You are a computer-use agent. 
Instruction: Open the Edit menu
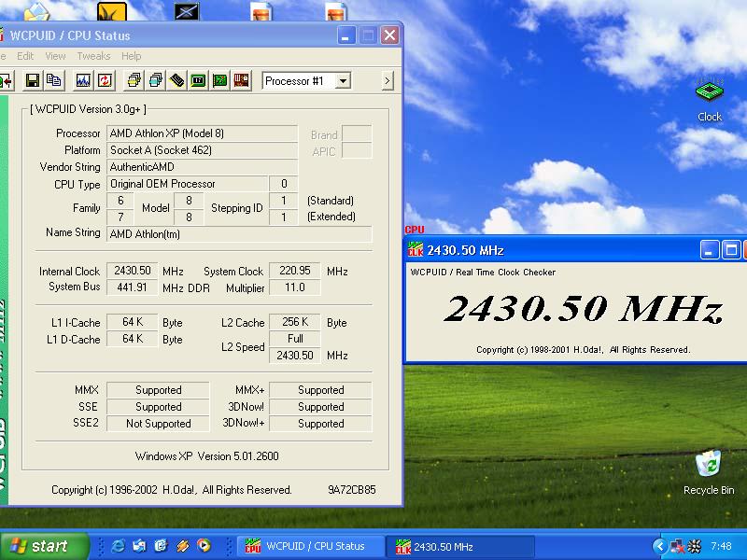pyautogui.click(x=25, y=56)
